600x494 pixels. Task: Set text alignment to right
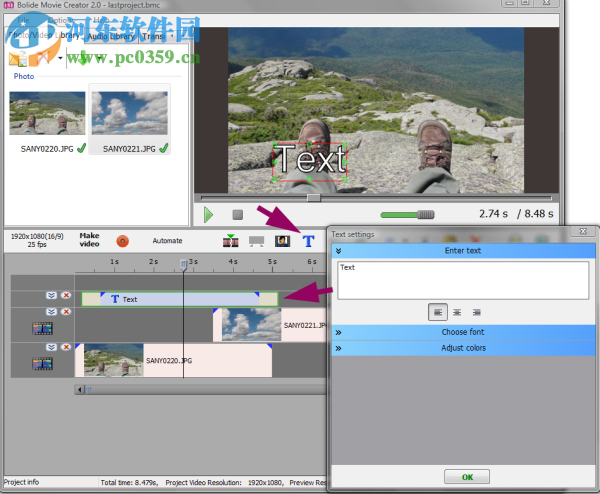click(x=476, y=312)
